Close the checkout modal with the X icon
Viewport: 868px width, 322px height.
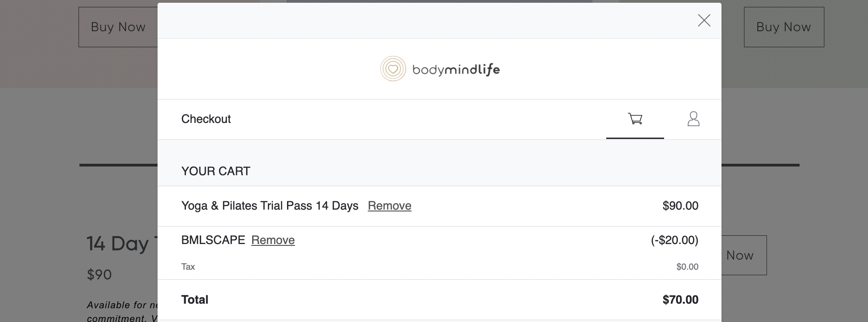coord(704,20)
